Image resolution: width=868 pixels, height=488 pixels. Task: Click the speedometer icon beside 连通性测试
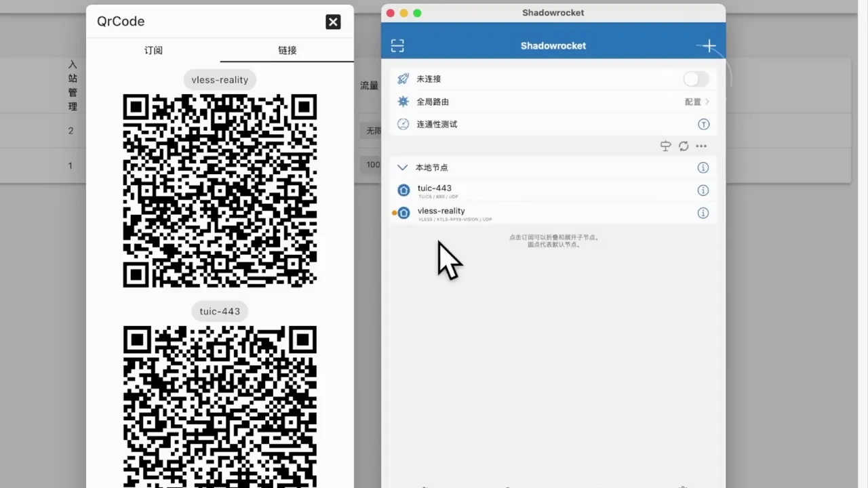coord(403,124)
